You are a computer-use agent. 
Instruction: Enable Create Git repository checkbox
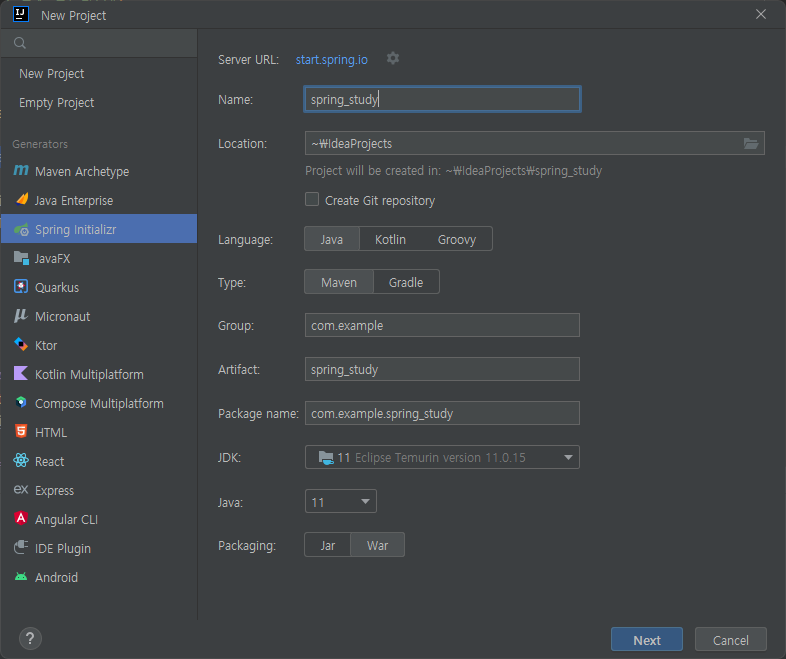coord(312,199)
